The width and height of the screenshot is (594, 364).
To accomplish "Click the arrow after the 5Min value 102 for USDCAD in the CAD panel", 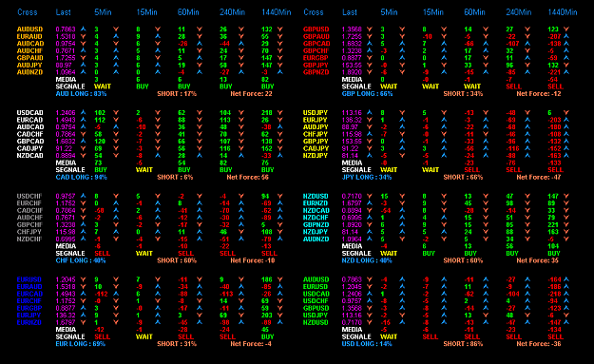I will pos(116,112).
